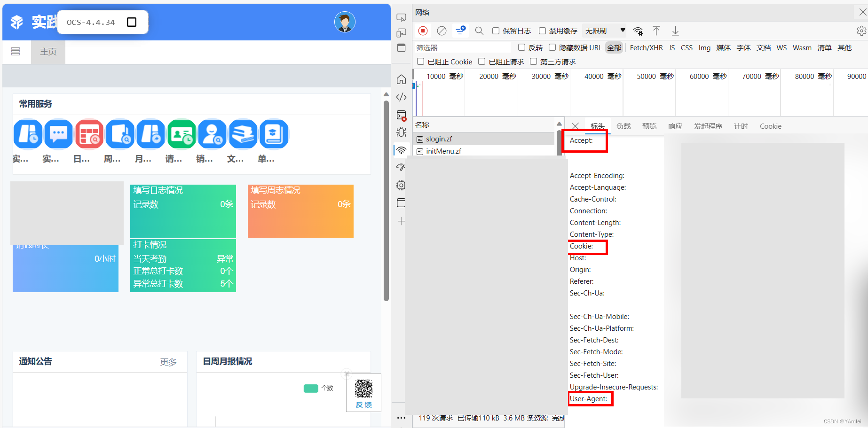Open the chat bubble service icon
This screenshot has height=428, width=868.
point(58,134)
